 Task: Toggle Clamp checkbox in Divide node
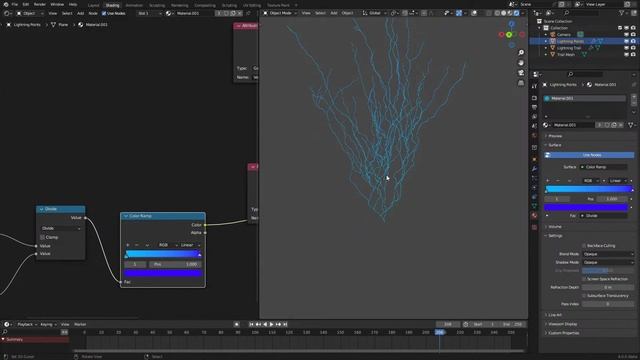[x=42, y=237]
